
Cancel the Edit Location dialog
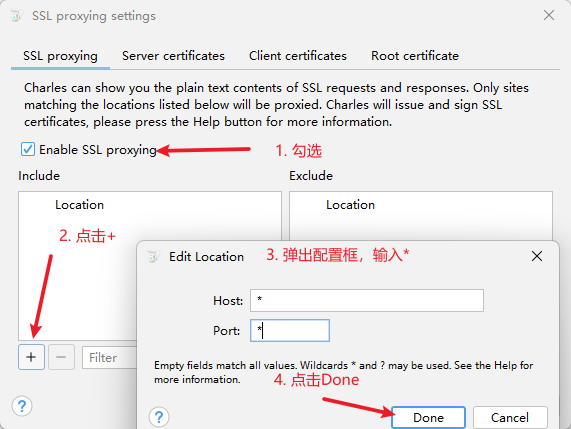click(510, 417)
